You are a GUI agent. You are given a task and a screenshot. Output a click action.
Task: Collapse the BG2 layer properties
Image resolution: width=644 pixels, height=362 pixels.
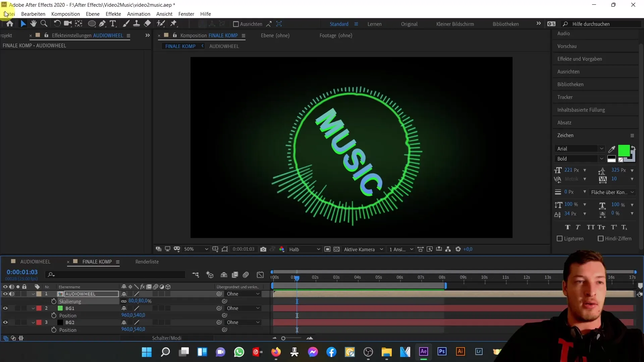[33, 322]
